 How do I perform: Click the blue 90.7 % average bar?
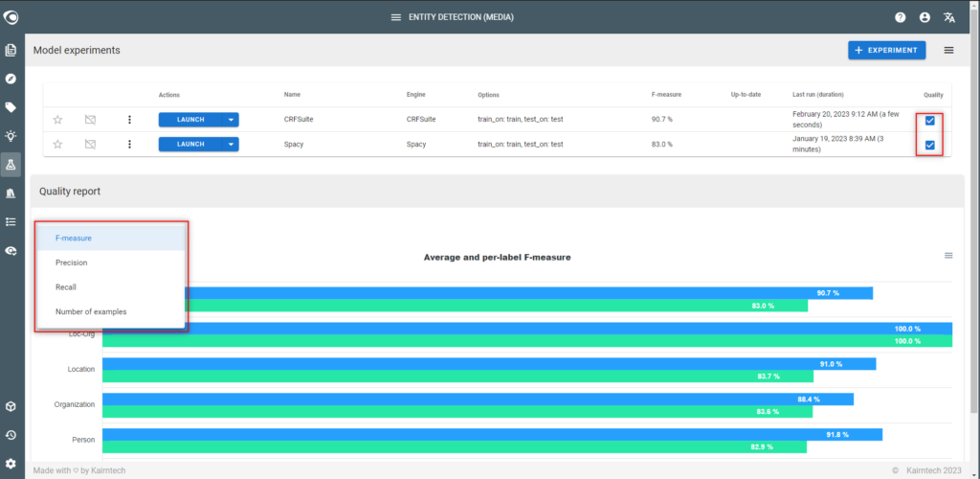(528, 292)
